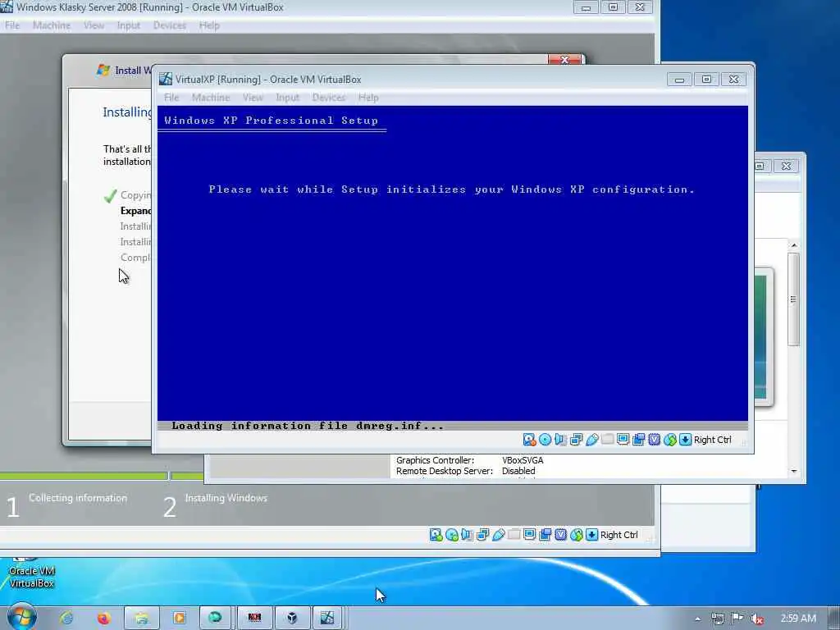Image resolution: width=840 pixels, height=630 pixels.
Task: Click recording icon in Klasky Server status bar
Action: click(545, 535)
